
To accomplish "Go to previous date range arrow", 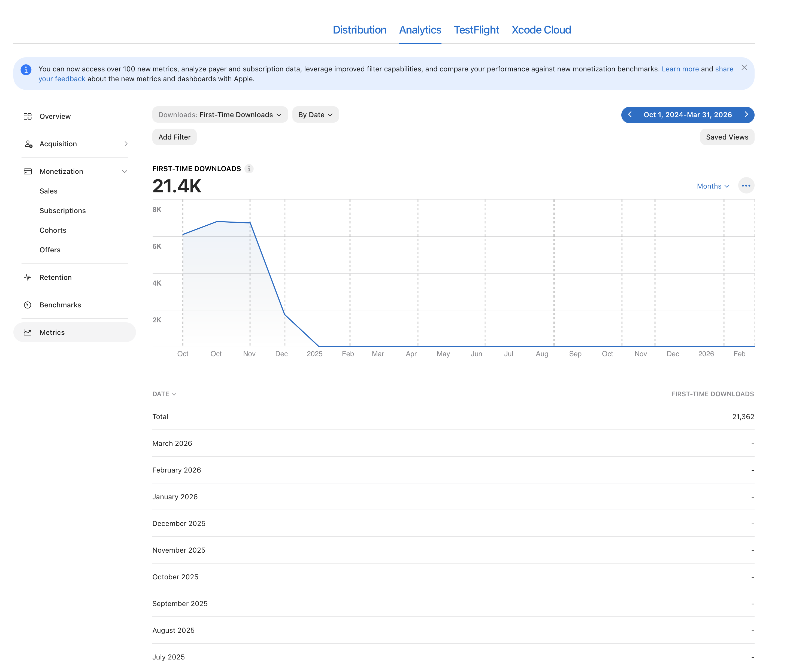I will tap(630, 115).
